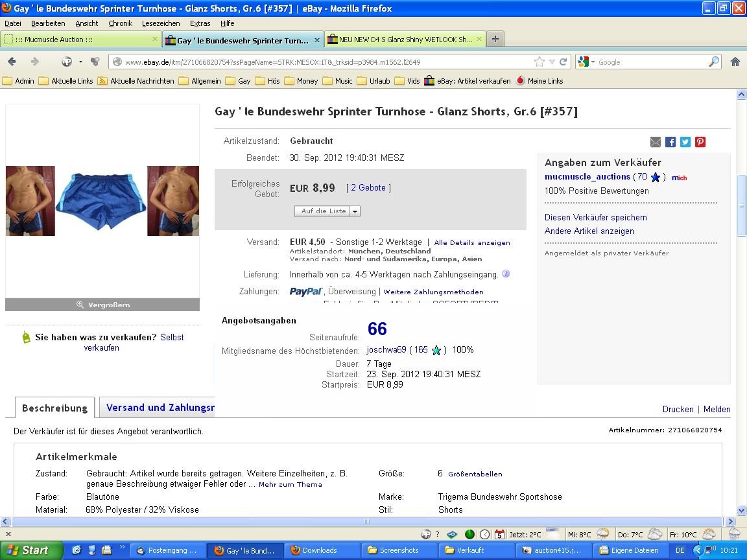Viewport: 747px width, 560px height.
Task: Go back to the previous page
Action: 12,62
